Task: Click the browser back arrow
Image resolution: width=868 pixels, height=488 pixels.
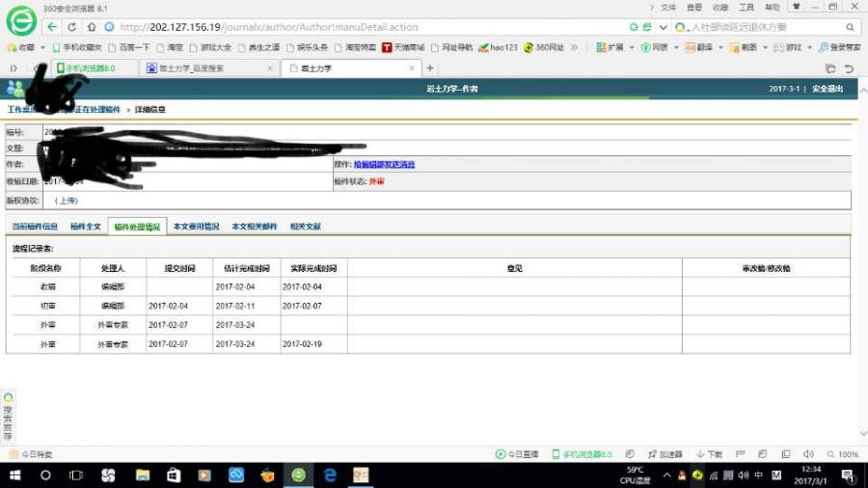Action: click(x=52, y=27)
